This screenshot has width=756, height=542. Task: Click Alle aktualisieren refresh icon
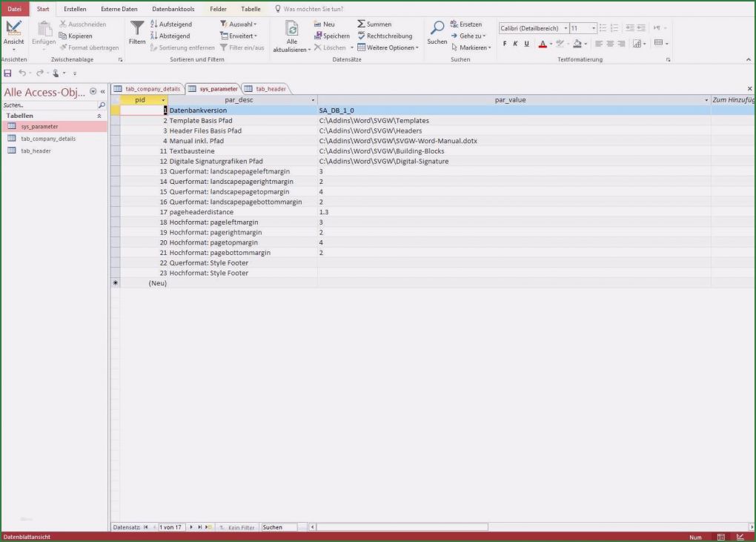point(292,28)
